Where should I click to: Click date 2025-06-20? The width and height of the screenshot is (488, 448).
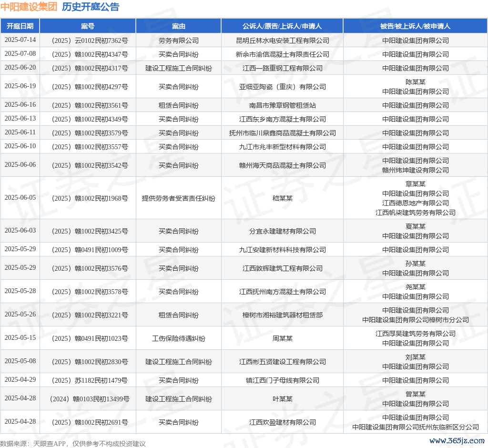20,68
